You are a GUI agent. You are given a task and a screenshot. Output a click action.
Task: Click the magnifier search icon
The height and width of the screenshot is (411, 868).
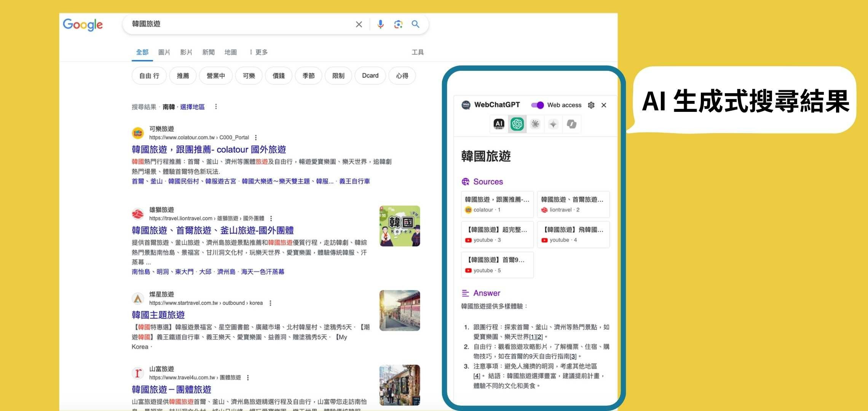click(x=415, y=24)
